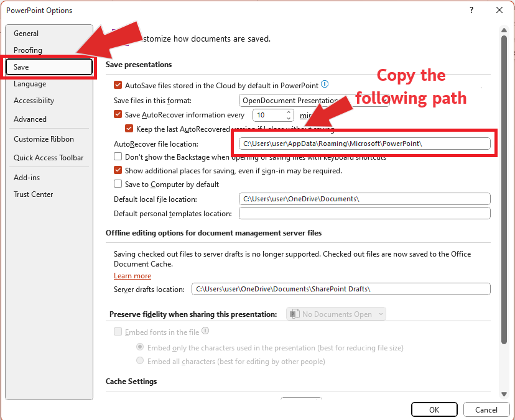Click the scrollbar down arrow
The height and width of the screenshot is (420, 515).
tap(503, 394)
